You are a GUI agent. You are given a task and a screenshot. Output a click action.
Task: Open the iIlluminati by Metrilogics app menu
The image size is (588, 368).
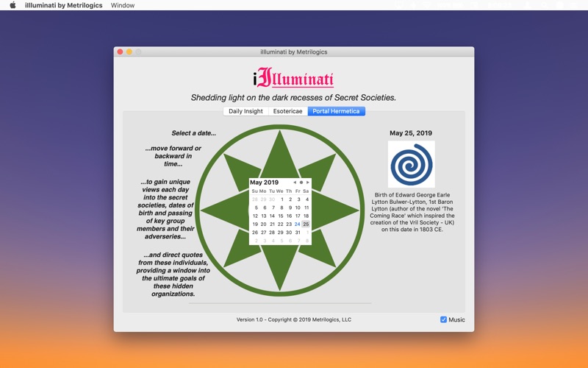[x=64, y=5]
